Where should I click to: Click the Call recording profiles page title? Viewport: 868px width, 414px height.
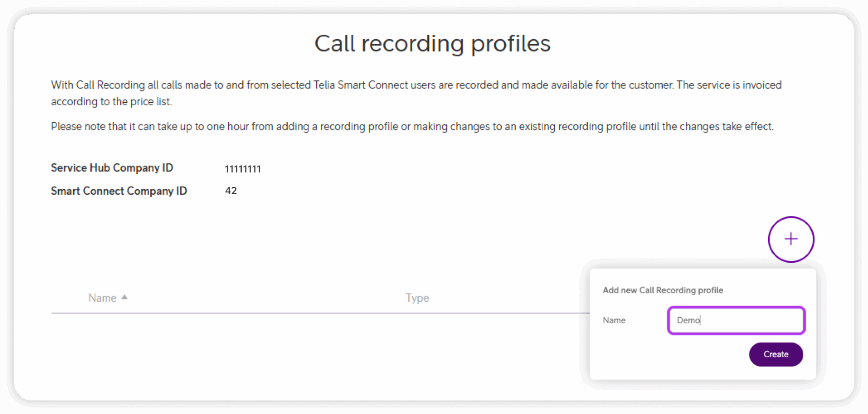(x=432, y=43)
